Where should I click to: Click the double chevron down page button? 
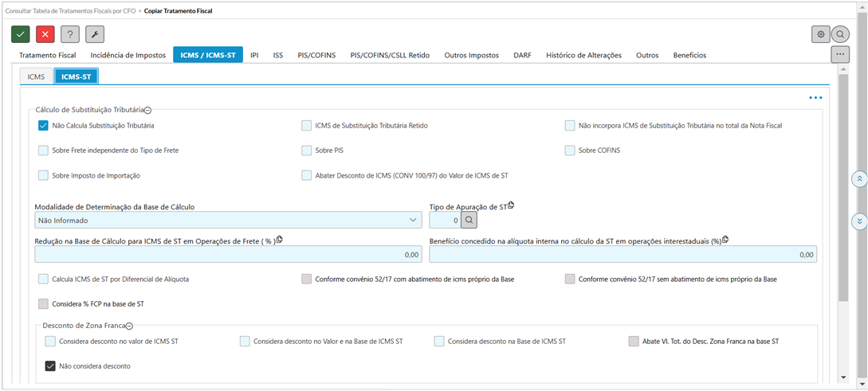(859, 221)
